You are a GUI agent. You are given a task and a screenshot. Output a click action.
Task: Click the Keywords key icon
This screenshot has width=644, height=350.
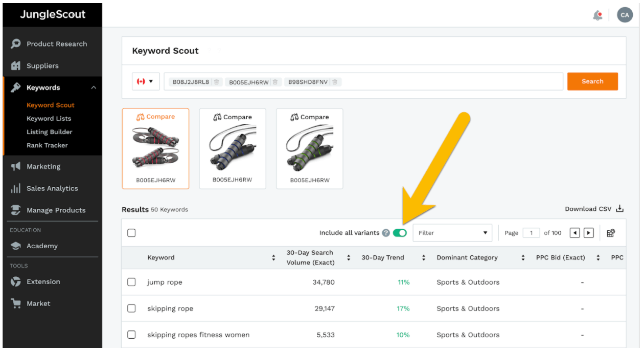coord(15,87)
